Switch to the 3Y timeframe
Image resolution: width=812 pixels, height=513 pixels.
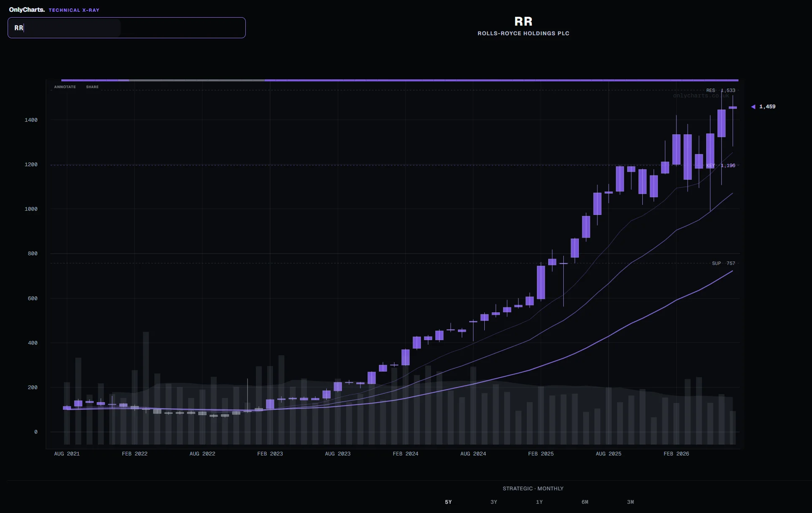point(494,502)
